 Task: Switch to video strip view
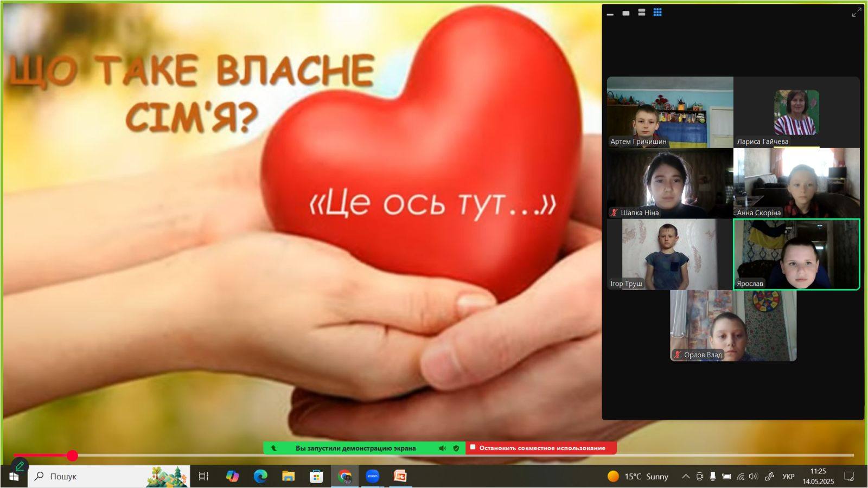(x=642, y=12)
